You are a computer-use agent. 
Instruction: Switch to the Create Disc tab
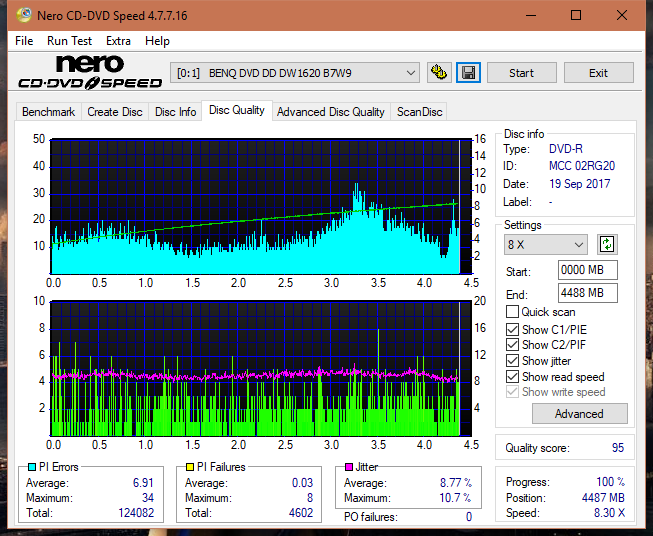(115, 112)
